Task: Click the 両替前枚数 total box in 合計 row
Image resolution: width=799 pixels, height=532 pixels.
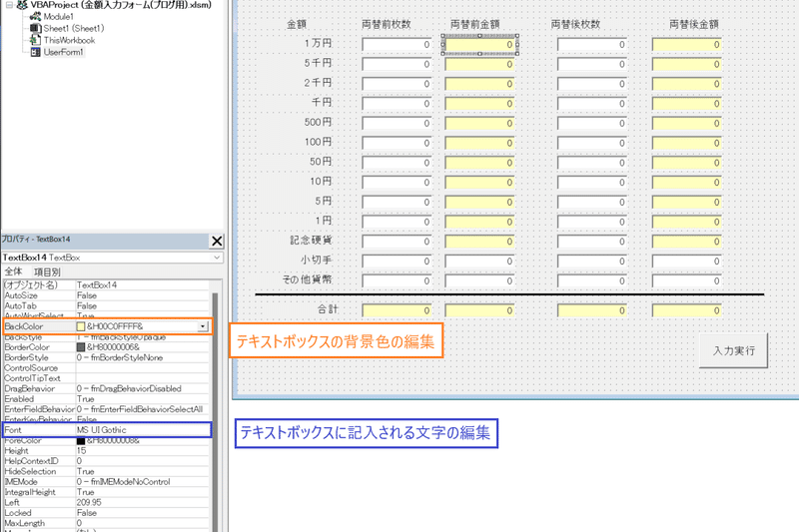Action: pyautogui.click(x=397, y=310)
